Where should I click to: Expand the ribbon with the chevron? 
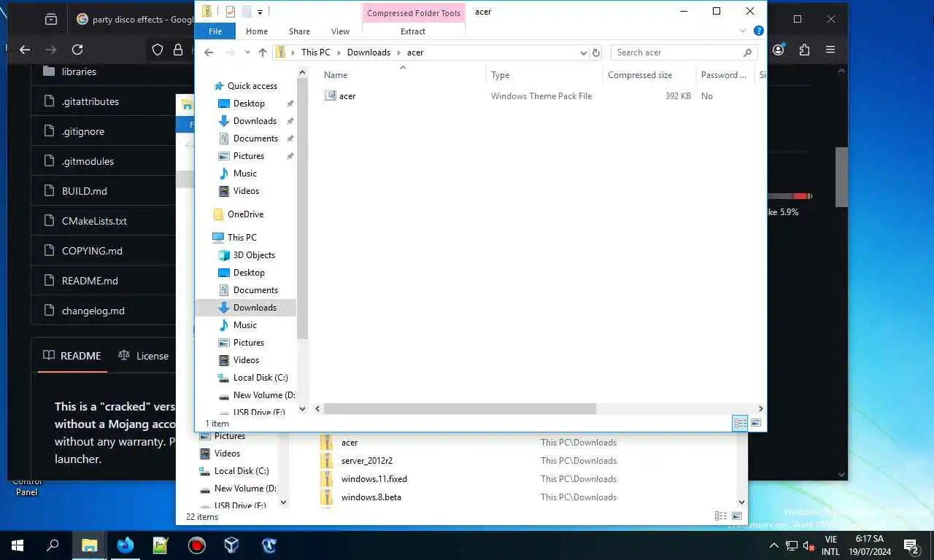[x=743, y=31]
